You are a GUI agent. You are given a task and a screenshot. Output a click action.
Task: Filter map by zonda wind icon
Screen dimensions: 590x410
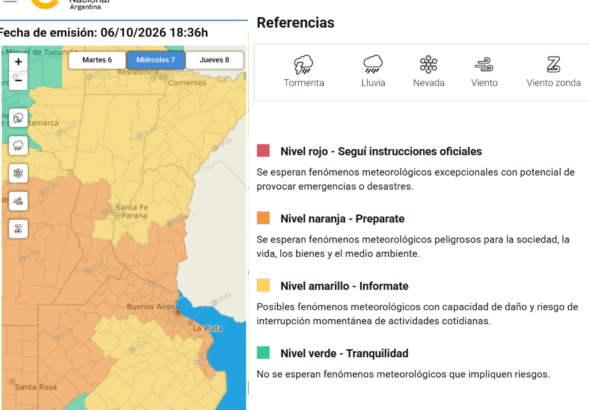(18, 229)
